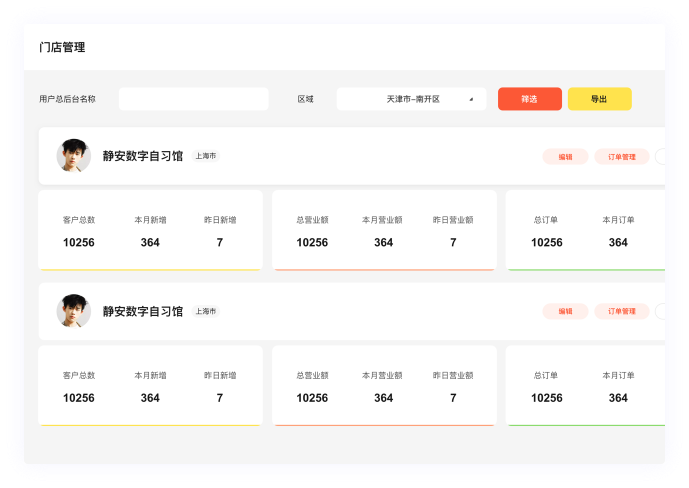This screenshot has width=689, height=488.
Task: Click 编辑 on the second store
Action: pyautogui.click(x=565, y=311)
